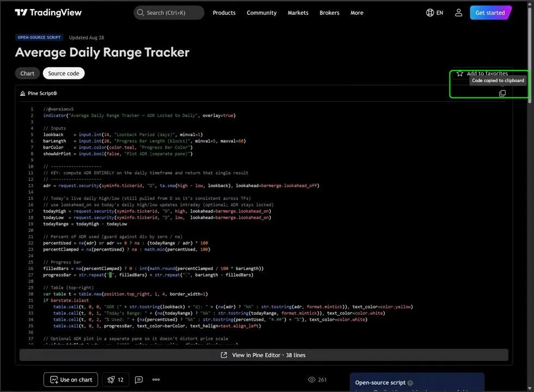Open the More menu

(x=357, y=13)
